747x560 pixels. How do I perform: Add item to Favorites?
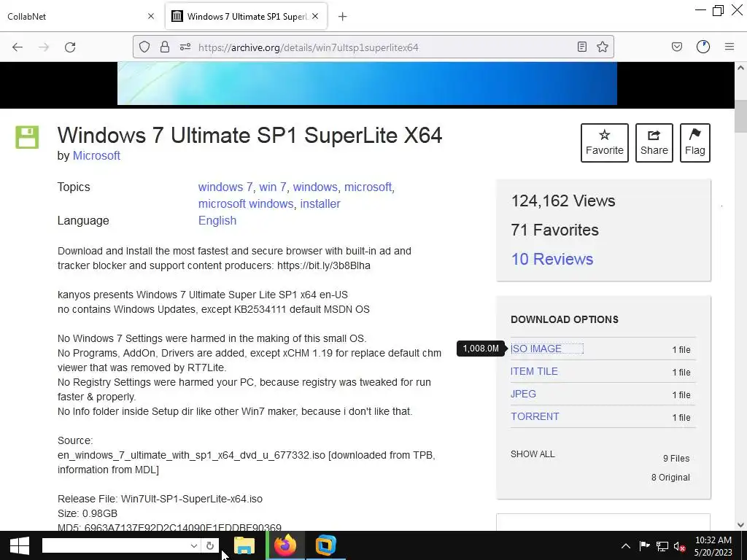click(605, 143)
